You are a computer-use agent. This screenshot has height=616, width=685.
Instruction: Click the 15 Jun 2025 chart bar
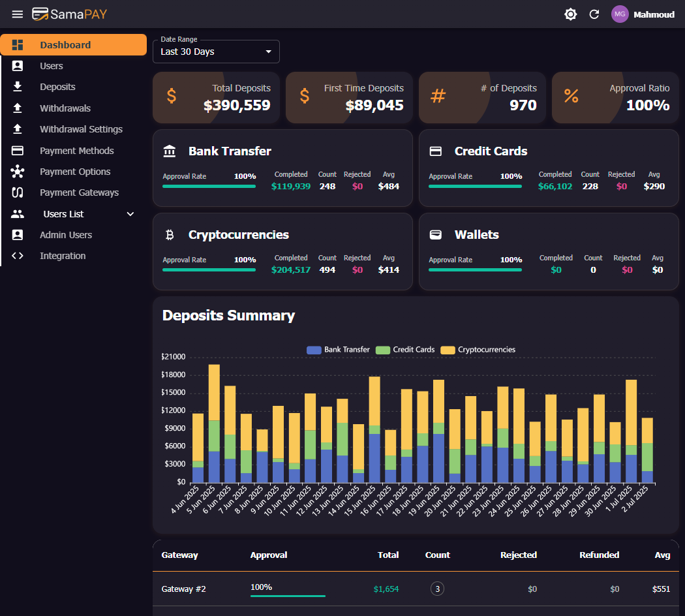tap(374, 431)
